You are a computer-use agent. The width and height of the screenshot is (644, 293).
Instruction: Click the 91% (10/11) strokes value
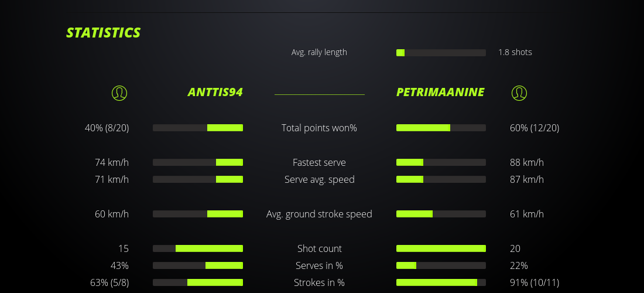pos(535,282)
